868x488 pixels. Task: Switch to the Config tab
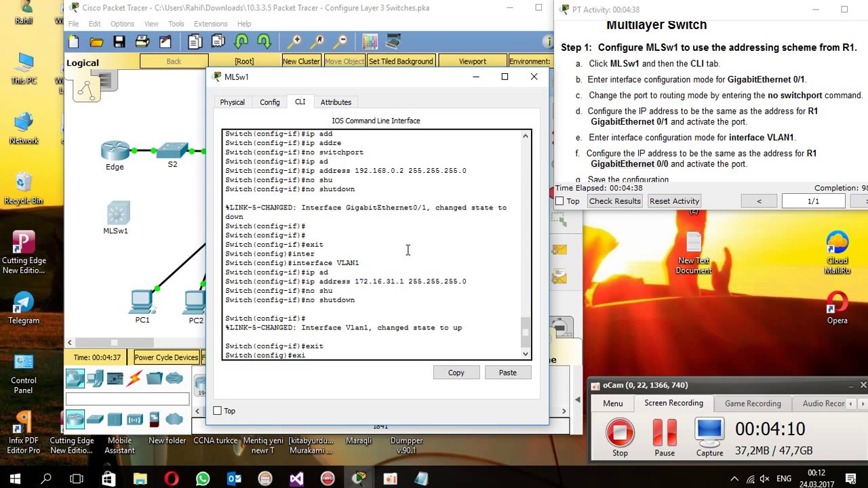pos(269,102)
